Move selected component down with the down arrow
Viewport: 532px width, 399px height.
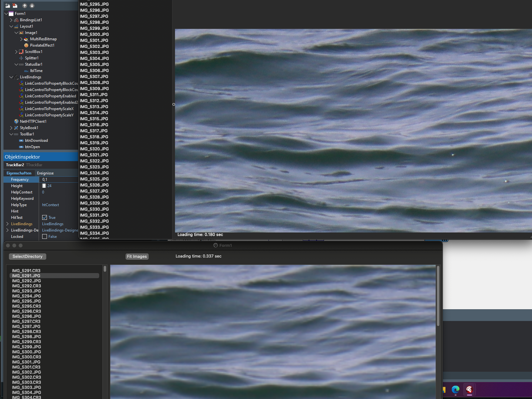(x=32, y=6)
